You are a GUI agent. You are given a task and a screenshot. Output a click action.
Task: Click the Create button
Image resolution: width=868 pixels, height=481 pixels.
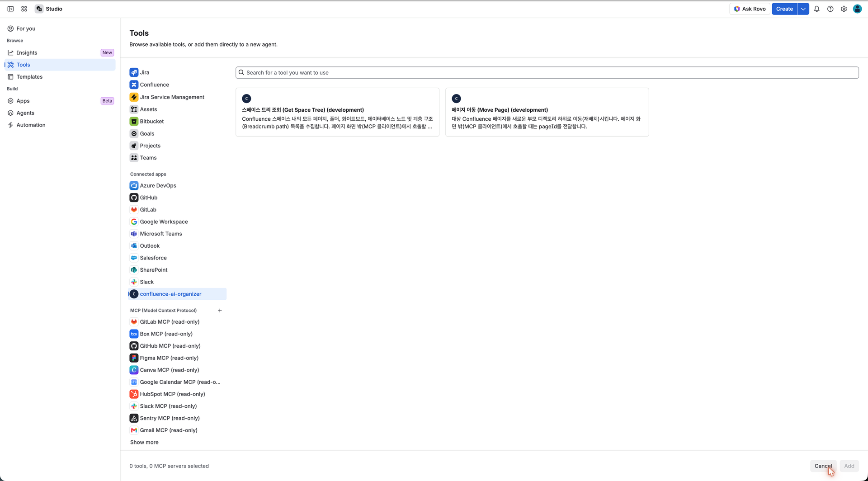(x=784, y=9)
